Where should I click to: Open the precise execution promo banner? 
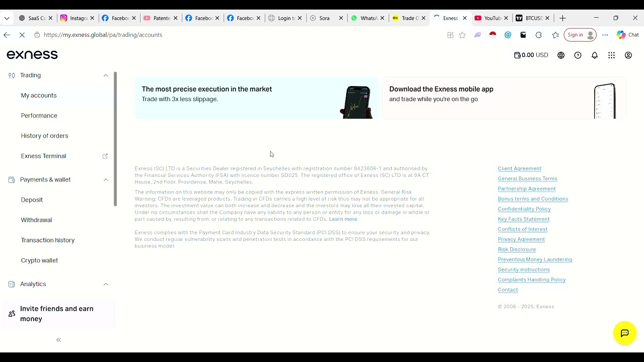click(257, 98)
